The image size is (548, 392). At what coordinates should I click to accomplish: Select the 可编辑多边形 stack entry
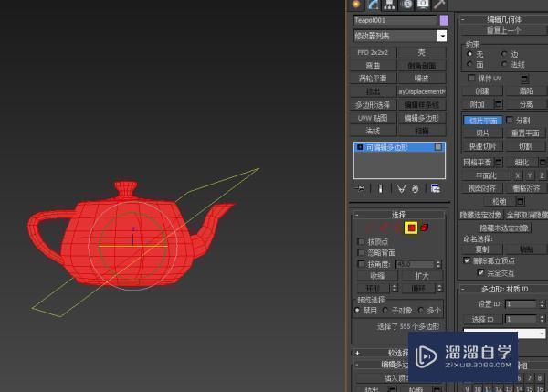pos(399,147)
